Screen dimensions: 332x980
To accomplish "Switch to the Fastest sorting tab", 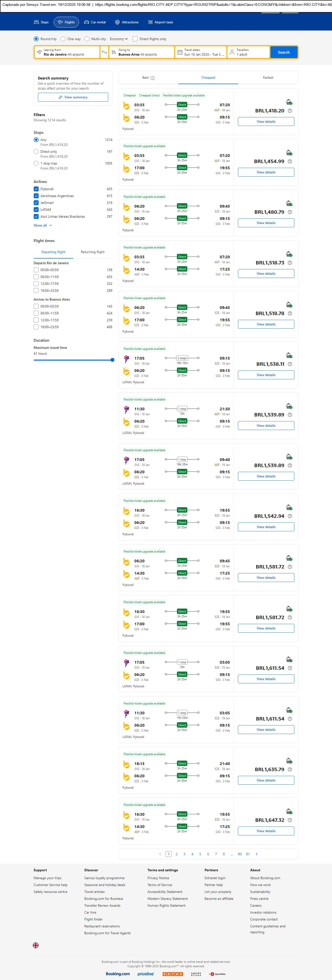I will point(268,78).
